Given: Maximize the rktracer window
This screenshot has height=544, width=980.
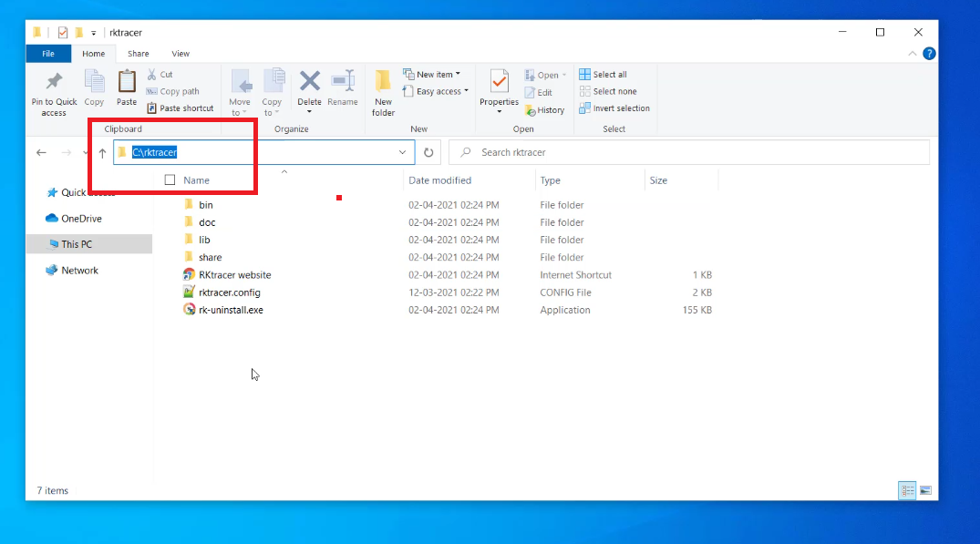Looking at the screenshot, I should (x=880, y=33).
